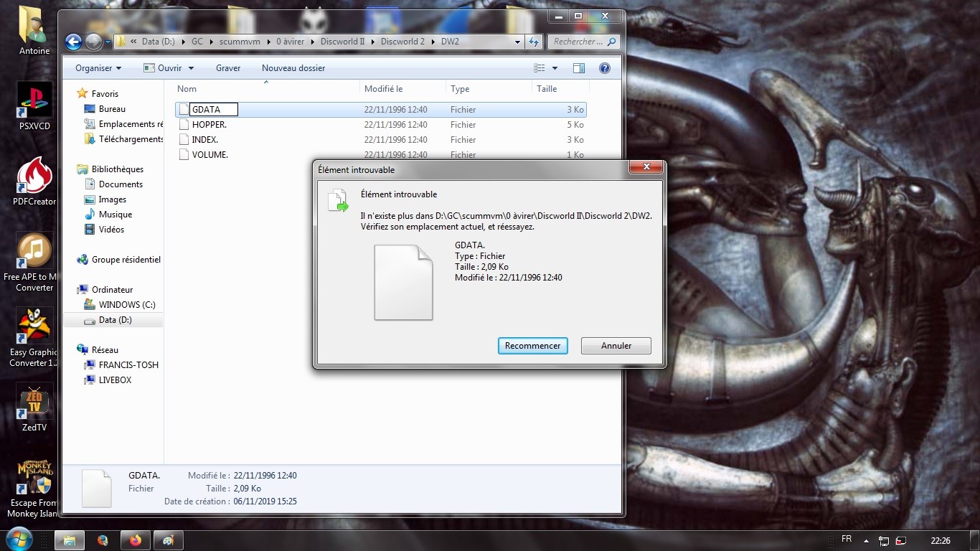This screenshot has width=980, height=551.
Task: Open the Windows Start menu orb
Action: click(19, 538)
